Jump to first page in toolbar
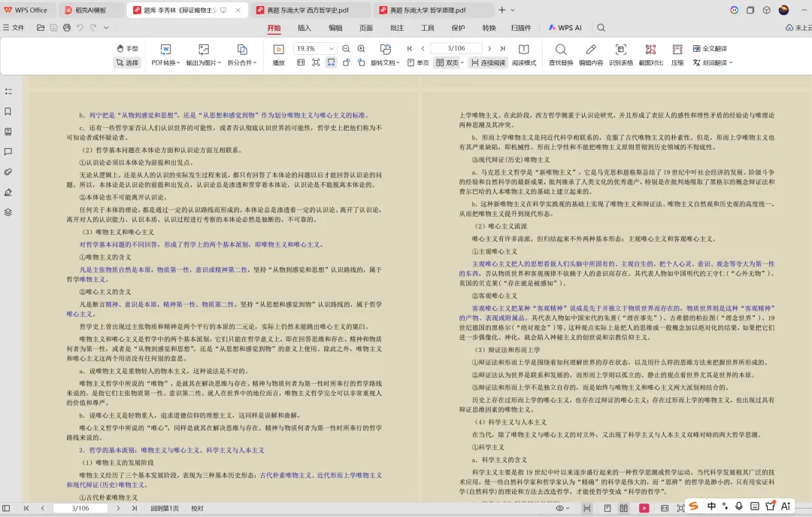The width and height of the screenshot is (812, 517). click(410, 48)
